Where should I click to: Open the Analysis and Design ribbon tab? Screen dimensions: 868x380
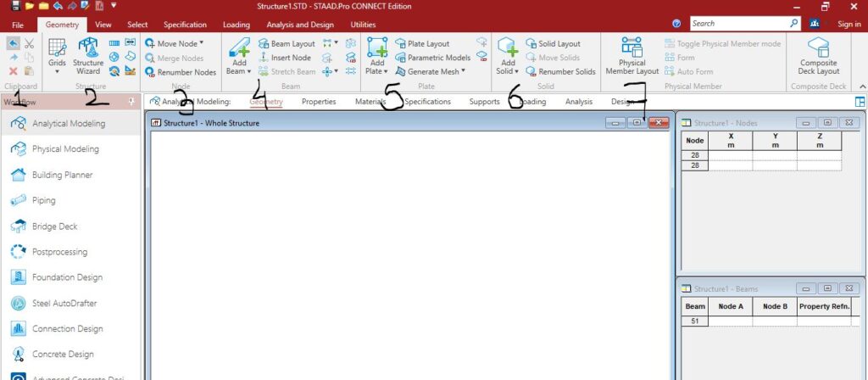pyautogui.click(x=300, y=25)
